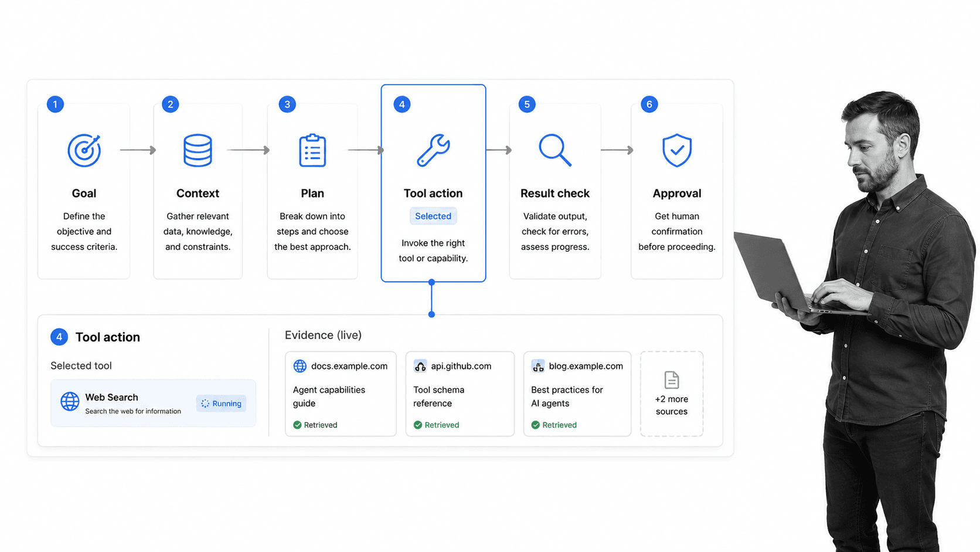Click the Running status badge
Viewport: 980px width, 552px height.
coord(221,404)
